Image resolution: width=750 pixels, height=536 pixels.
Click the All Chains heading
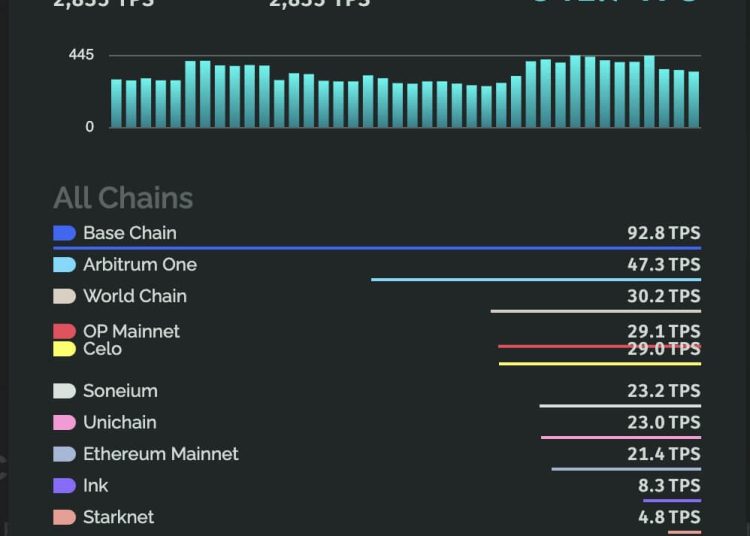123,198
